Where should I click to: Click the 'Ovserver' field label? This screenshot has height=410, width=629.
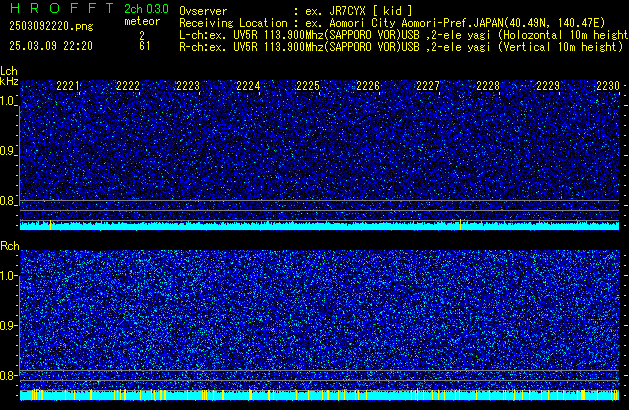pyautogui.click(x=203, y=11)
